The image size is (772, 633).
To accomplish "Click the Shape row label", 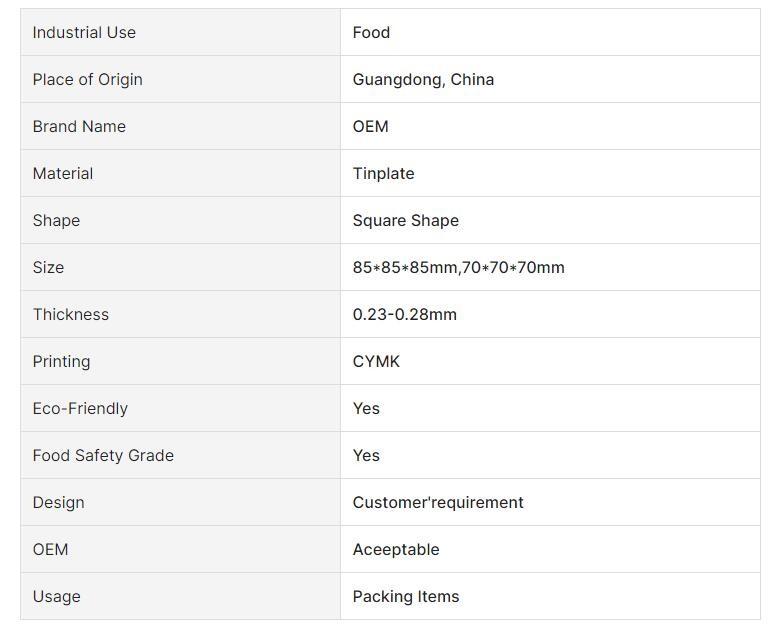I will click(56, 221).
